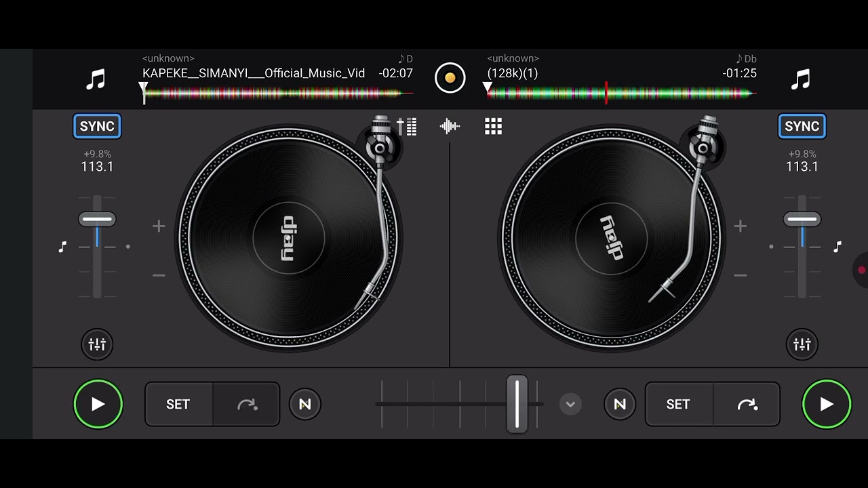Viewport: 868px width, 488px height.
Task: Jump to cue on the right deck
Action: point(747,405)
